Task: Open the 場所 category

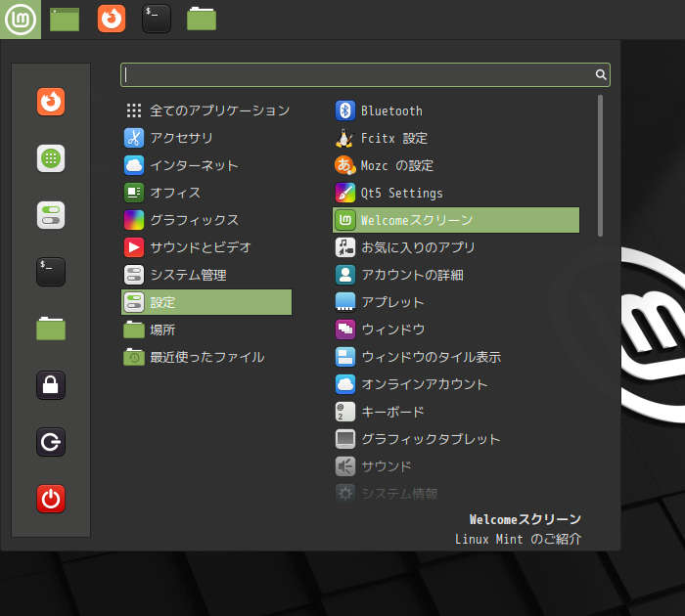Action: click(x=206, y=330)
